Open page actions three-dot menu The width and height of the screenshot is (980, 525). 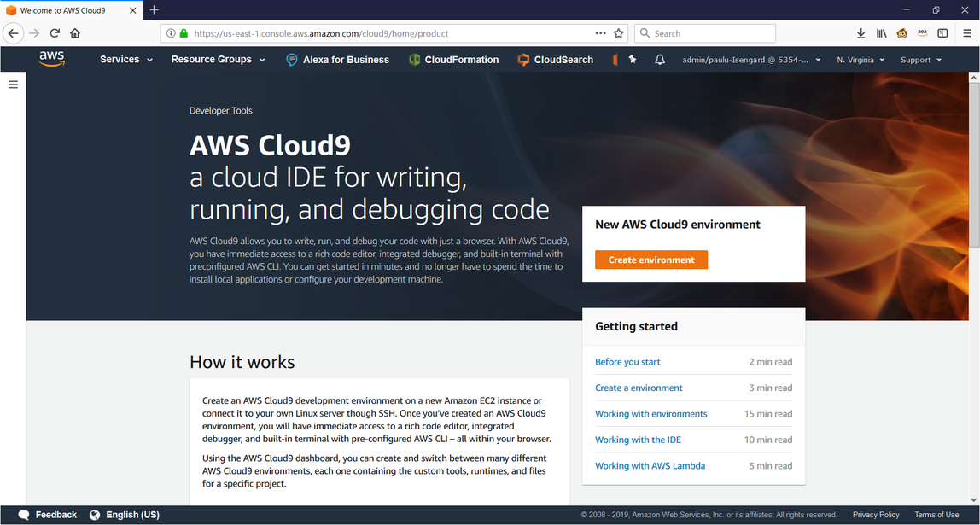coord(601,33)
